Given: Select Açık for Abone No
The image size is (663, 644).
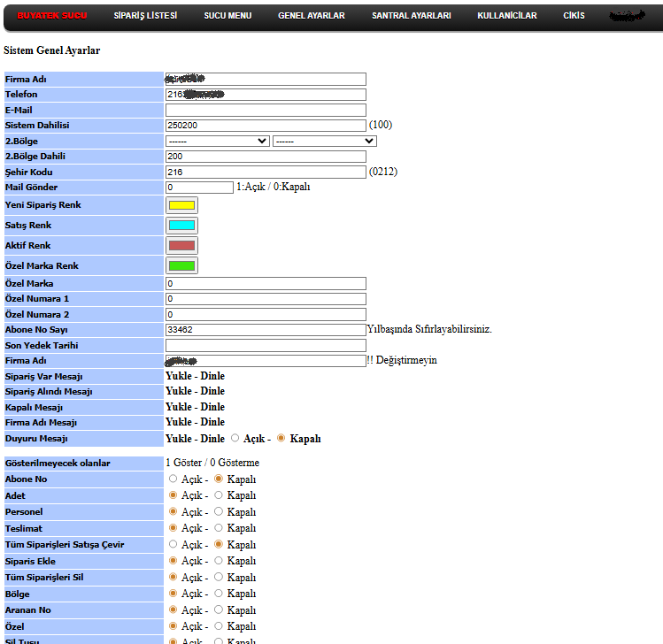Looking at the screenshot, I should point(173,479).
